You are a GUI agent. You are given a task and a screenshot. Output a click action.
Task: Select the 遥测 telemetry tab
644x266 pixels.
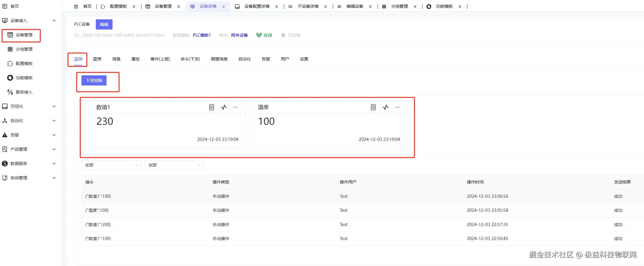78,59
